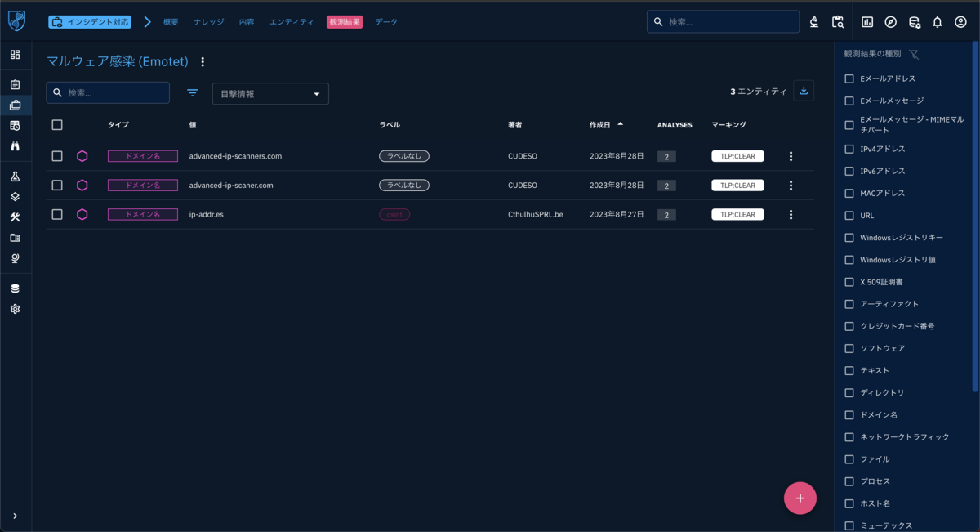This screenshot has width=980, height=532.
Task: Click the pink add (+) floating button
Action: (x=800, y=498)
